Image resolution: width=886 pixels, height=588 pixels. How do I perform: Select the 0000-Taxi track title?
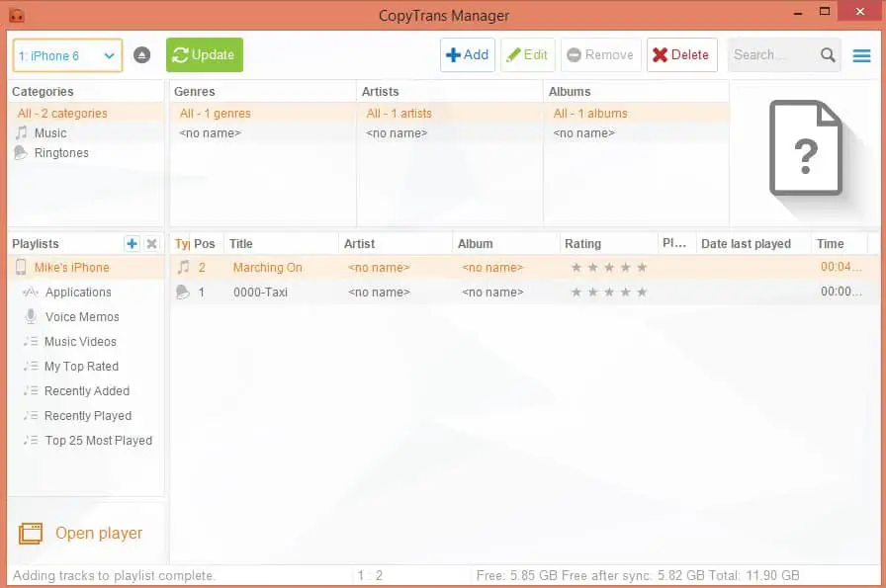(260, 292)
